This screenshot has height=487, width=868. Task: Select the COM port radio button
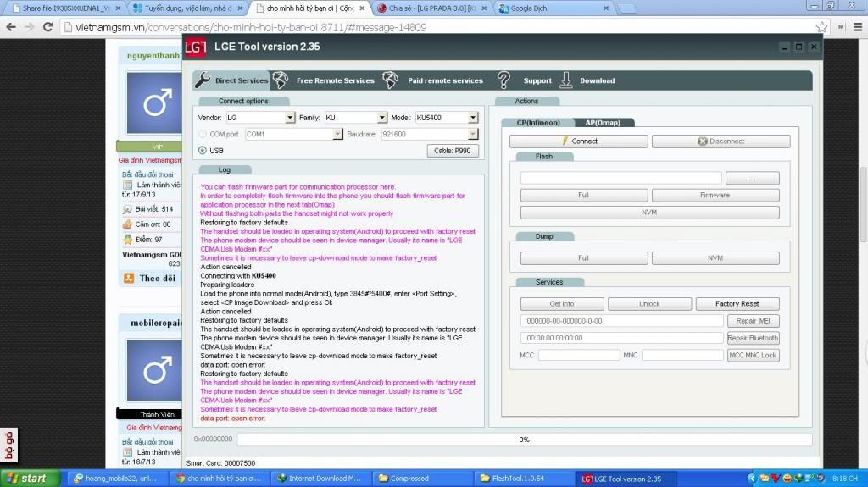[203, 134]
